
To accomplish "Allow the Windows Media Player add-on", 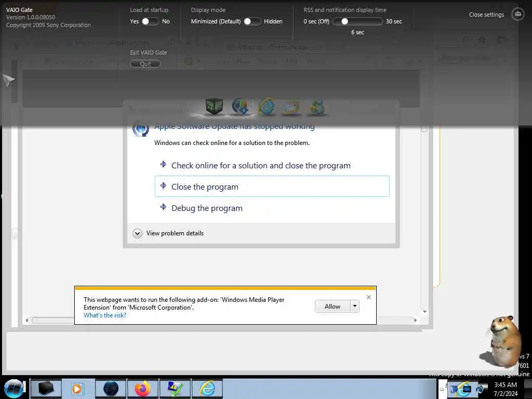I will coord(332,307).
